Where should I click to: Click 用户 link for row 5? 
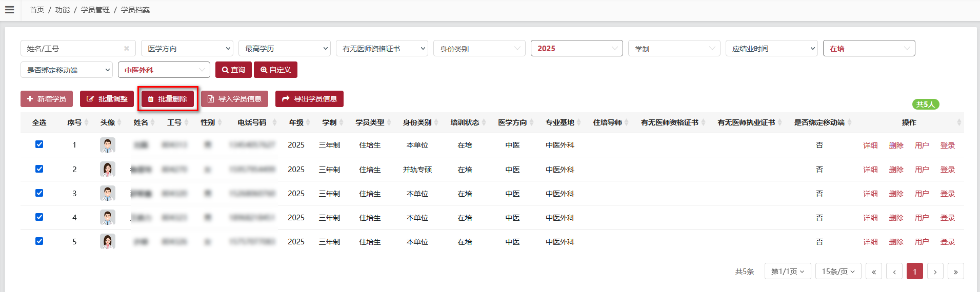point(922,242)
